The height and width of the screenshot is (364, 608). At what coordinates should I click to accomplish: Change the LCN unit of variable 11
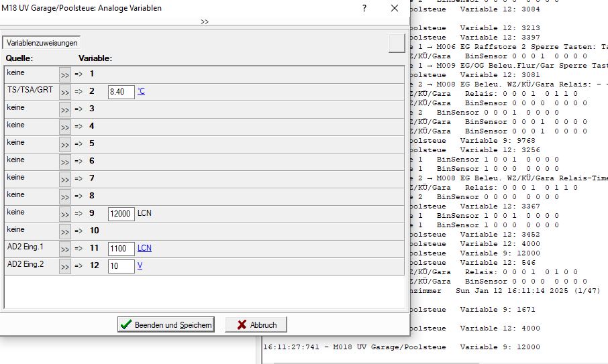pyautogui.click(x=144, y=248)
